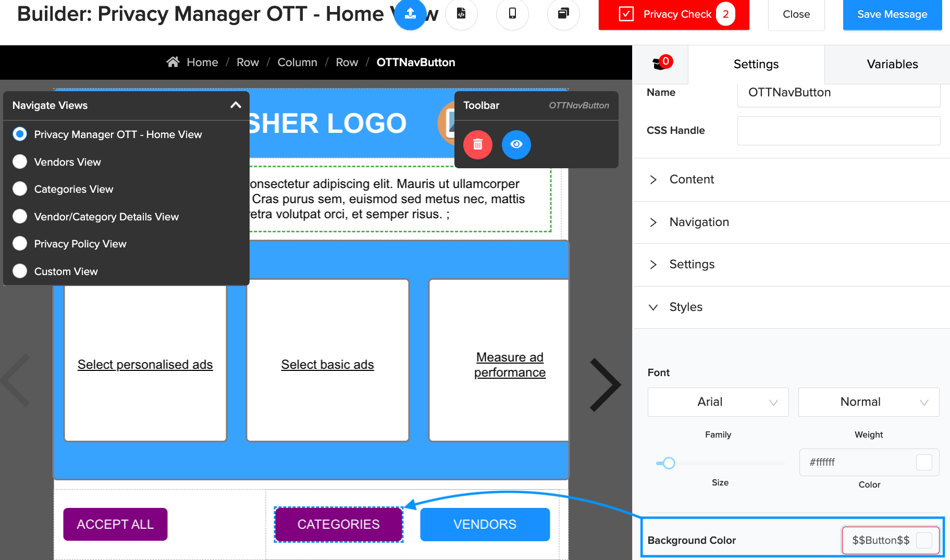The width and height of the screenshot is (950, 560).
Task: Click inside the CSS Handle input field
Action: pos(838,131)
